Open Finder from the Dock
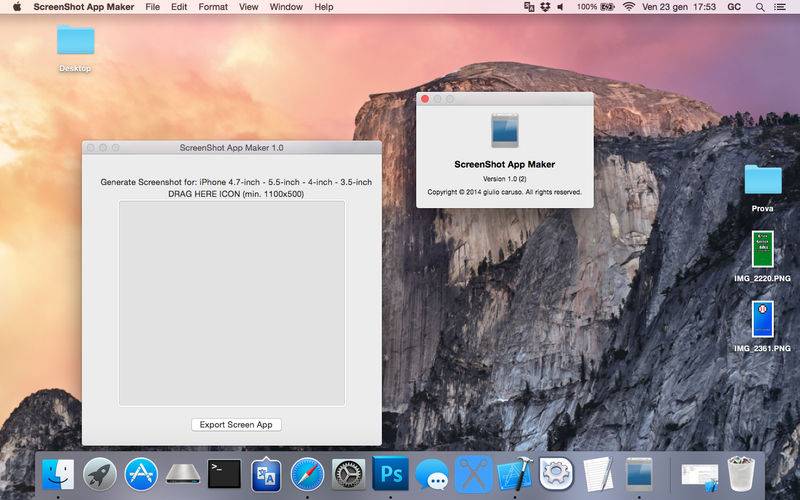Screen dimensions: 800x500 pos(58,474)
